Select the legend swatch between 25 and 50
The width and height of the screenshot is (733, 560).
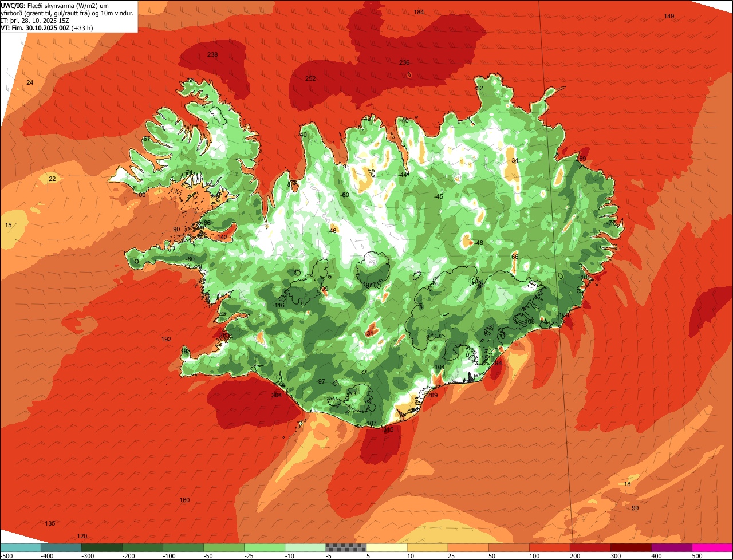[x=468, y=547]
